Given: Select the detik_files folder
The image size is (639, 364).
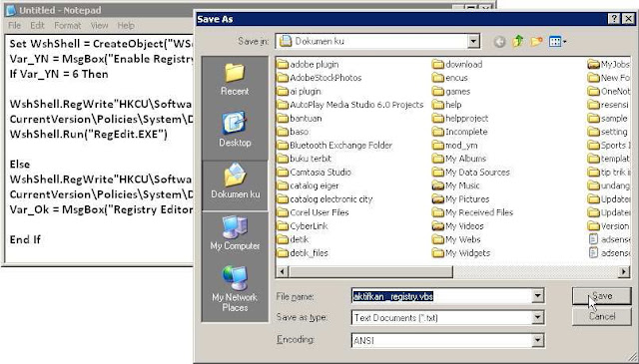Looking at the screenshot, I should [303, 253].
